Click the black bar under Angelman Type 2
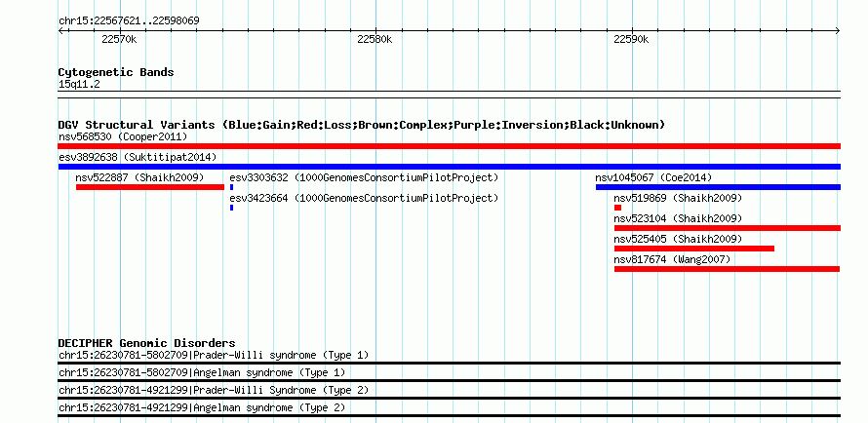Viewport: 868px width, 423px height. [449, 416]
